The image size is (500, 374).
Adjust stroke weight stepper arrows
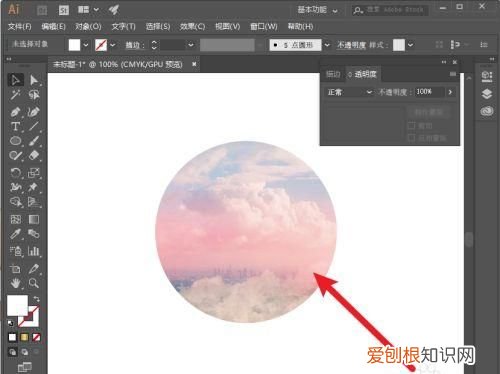(154, 45)
